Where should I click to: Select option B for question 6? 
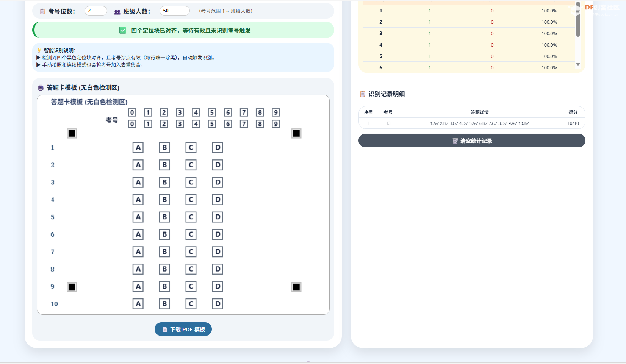coord(164,234)
